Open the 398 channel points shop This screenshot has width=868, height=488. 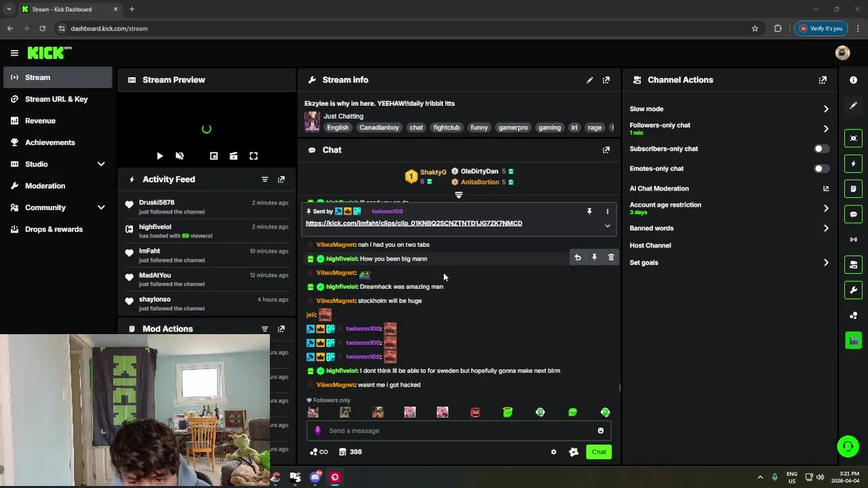point(350,452)
